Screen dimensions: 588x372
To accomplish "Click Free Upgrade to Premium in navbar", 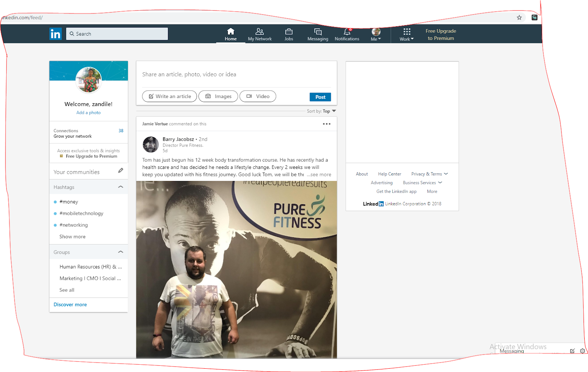I will tap(441, 35).
